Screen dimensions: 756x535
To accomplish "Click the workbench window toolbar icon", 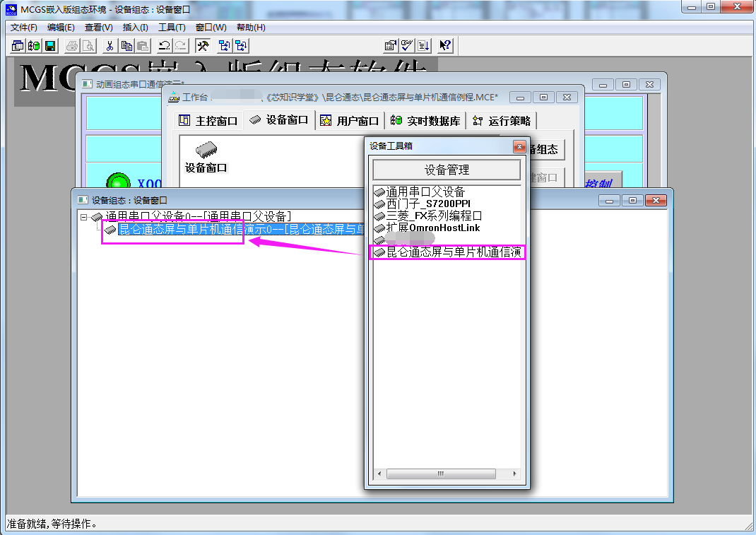I will pos(18,46).
